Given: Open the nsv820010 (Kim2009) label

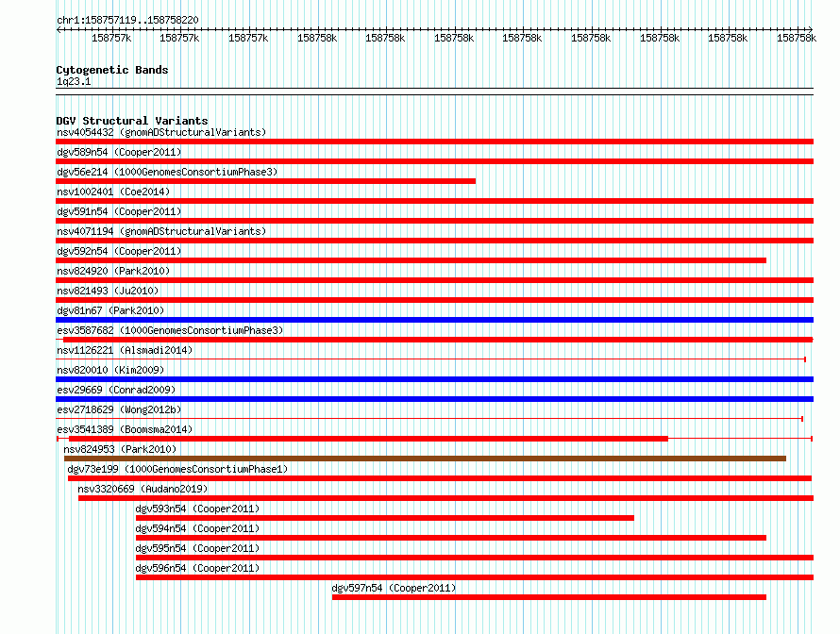Looking at the screenshot, I should [x=110, y=370].
